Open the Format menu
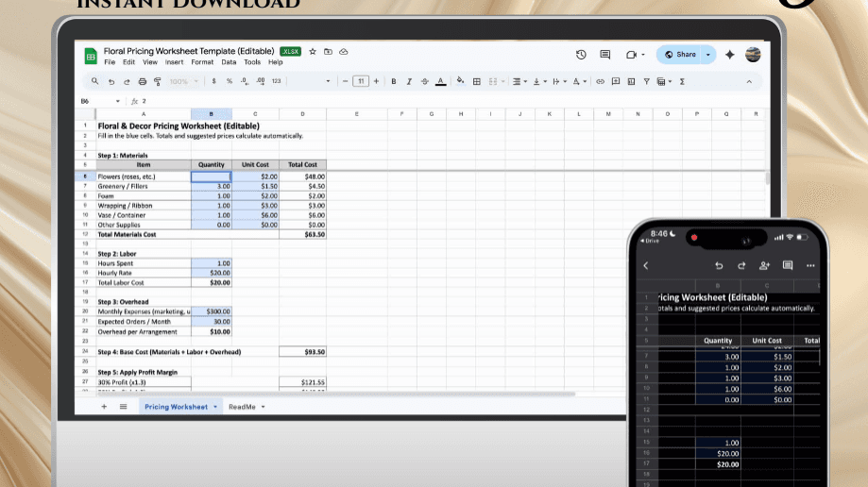This screenshot has width=868, height=487. [x=202, y=62]
